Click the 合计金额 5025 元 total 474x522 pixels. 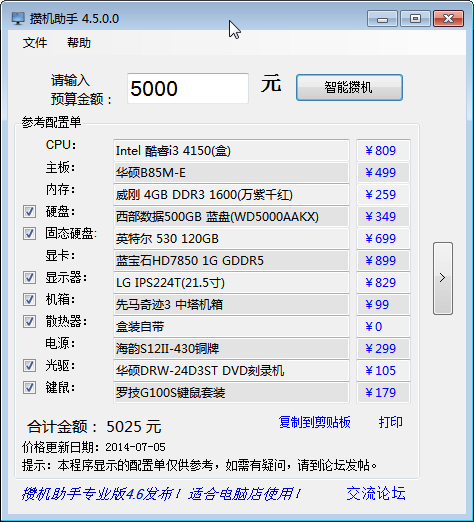click(94, 427)
